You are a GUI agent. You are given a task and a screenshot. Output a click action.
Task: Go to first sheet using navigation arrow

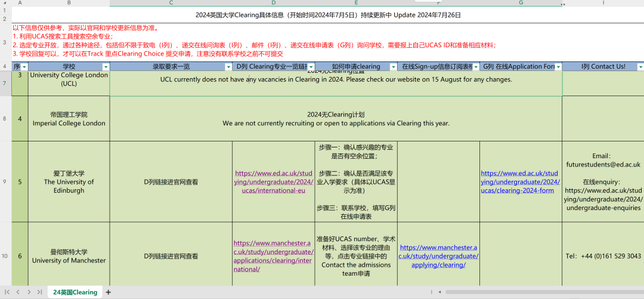[x=7, y=292]
